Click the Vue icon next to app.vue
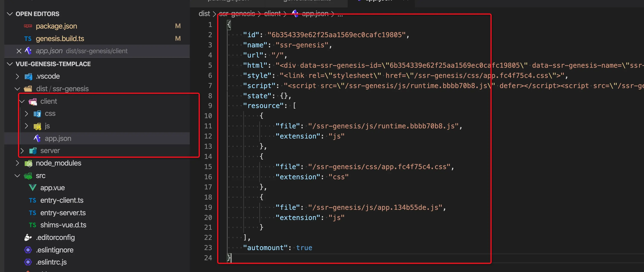Screen dimensions: 644x272 point(33,188)
